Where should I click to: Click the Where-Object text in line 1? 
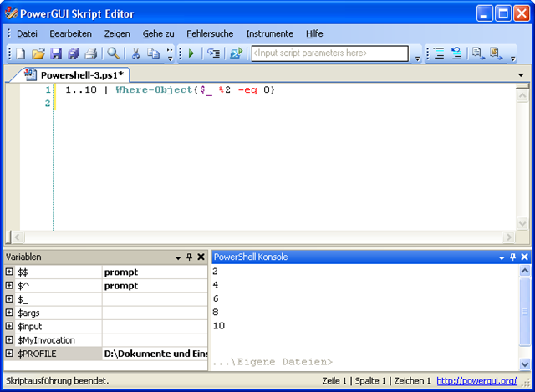[154, 90]
